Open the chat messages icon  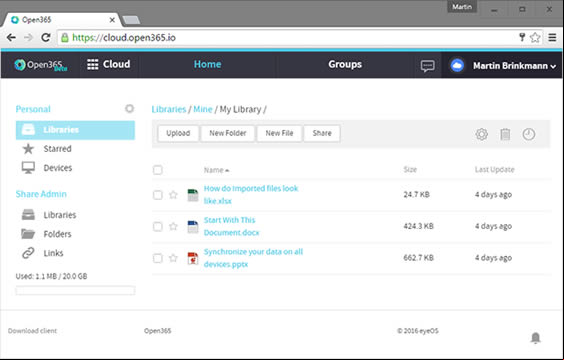click(427, 66)
